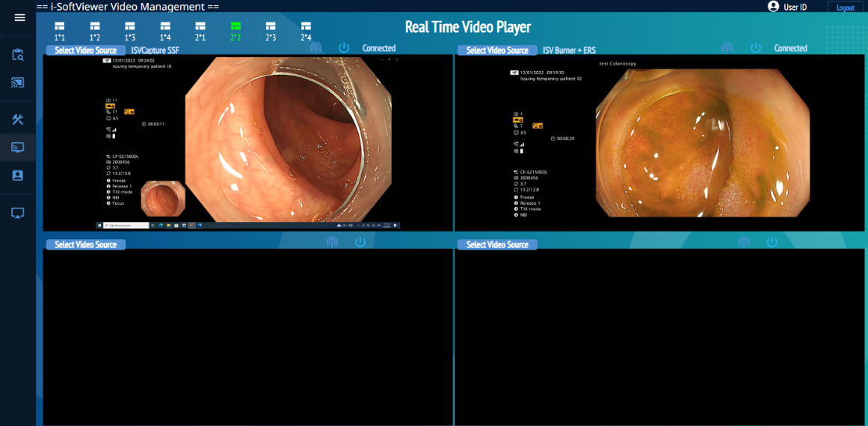
Task: Click the ISVCapture SSF source label
Action: tap(155, 50)
